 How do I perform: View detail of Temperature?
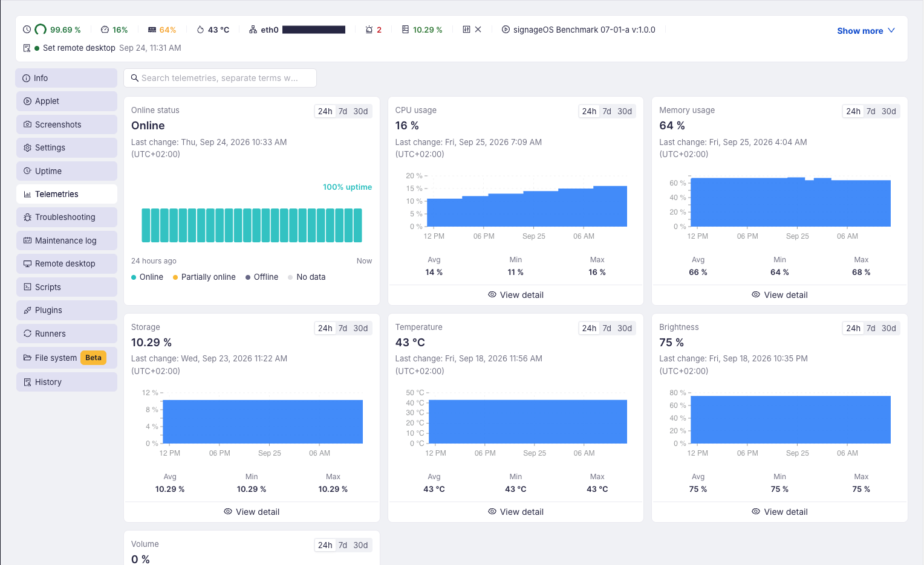coord(516,512)
